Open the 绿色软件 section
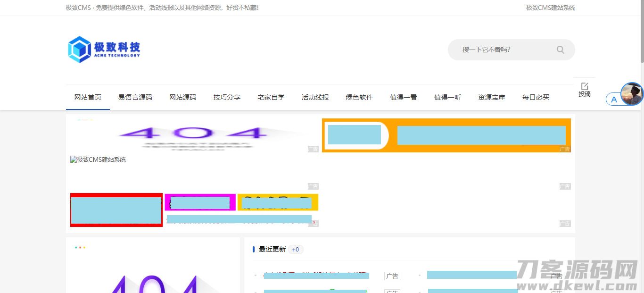The width and height of the screenshot is (644, 293). tap(359, 97)
